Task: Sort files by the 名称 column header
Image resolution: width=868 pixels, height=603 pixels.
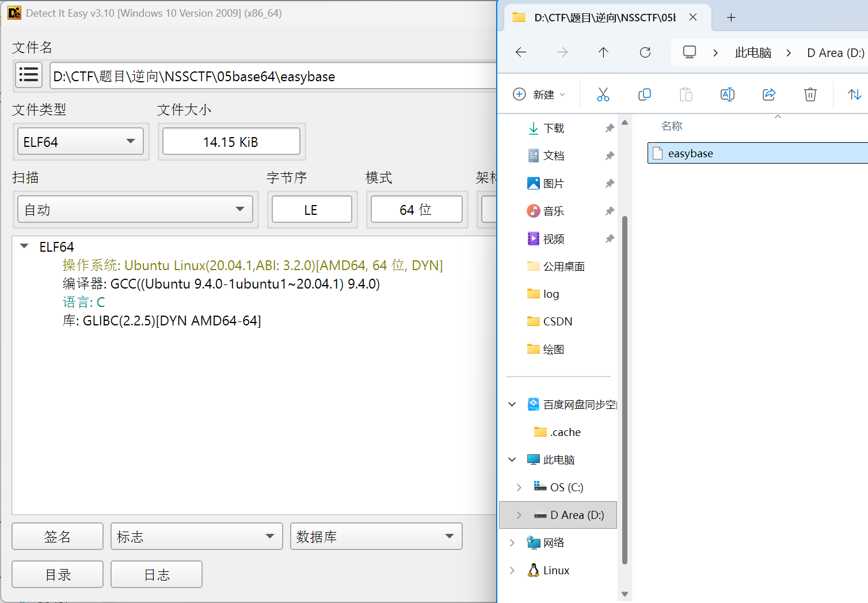Action: (672, 126)
